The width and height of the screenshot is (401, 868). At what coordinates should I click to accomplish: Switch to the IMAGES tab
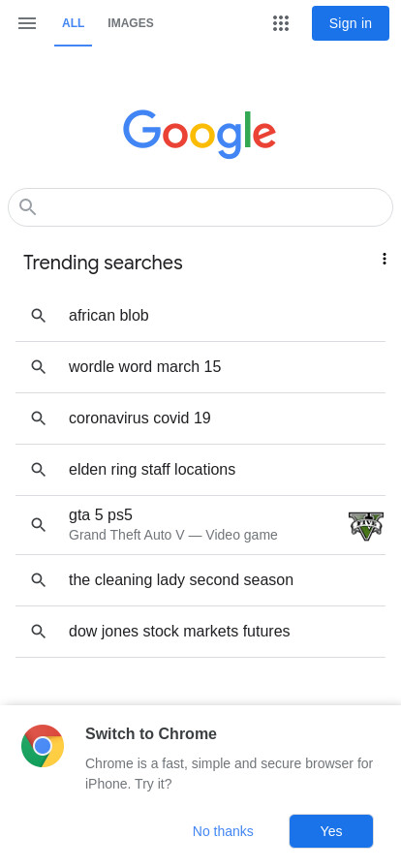131,23
